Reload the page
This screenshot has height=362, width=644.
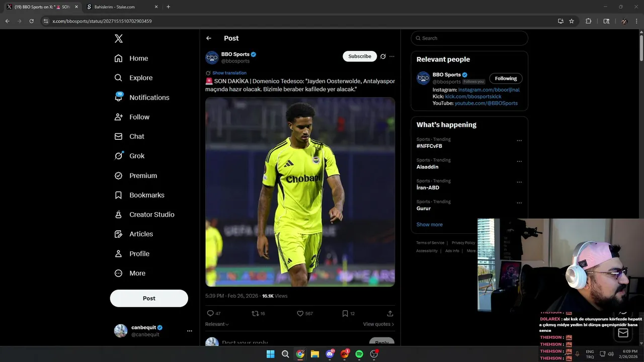[31, 21]
